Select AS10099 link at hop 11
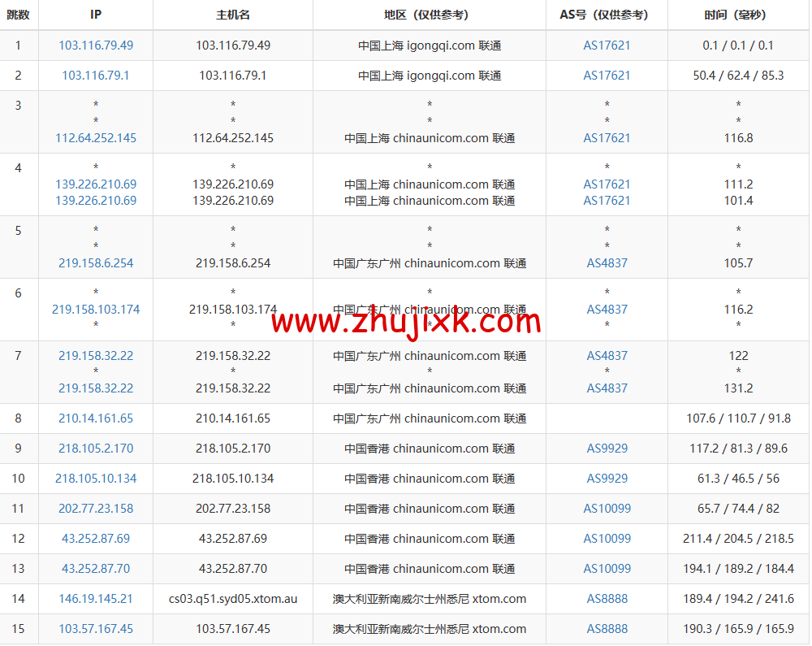The image size is (812, 646). [607, 509]
